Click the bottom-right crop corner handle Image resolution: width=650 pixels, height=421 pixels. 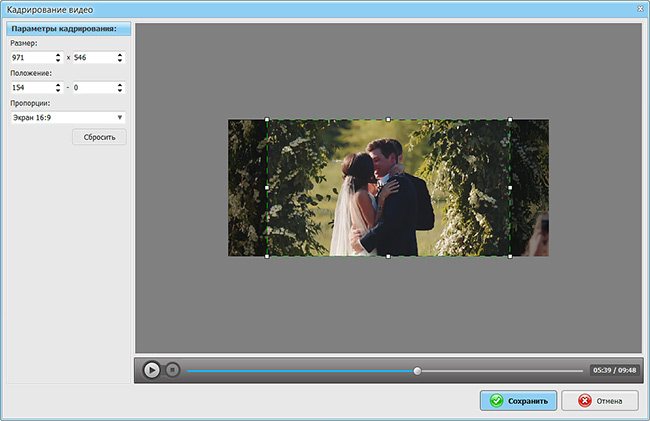coord(510,256)
